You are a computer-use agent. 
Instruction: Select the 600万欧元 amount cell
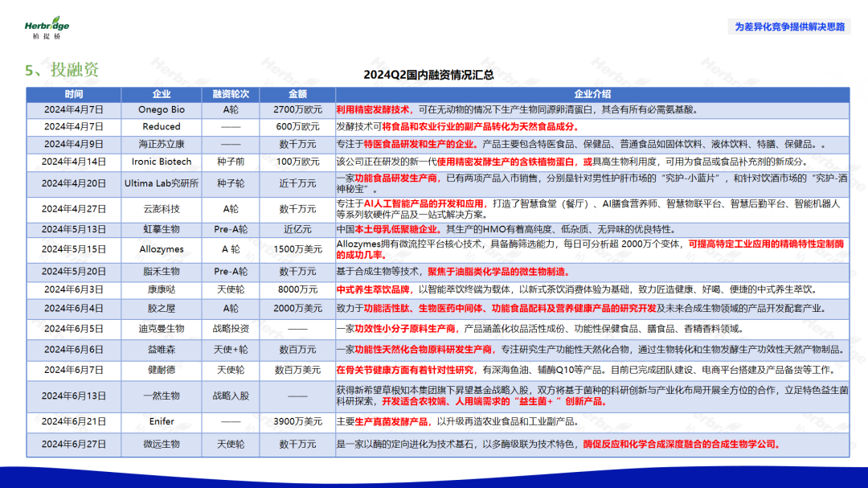(297, 127)
